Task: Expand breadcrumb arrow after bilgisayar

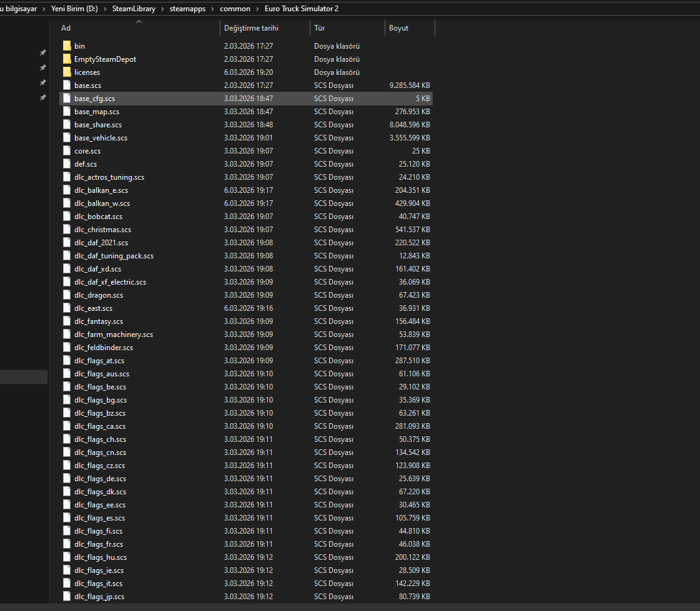Action: (44, 9)
